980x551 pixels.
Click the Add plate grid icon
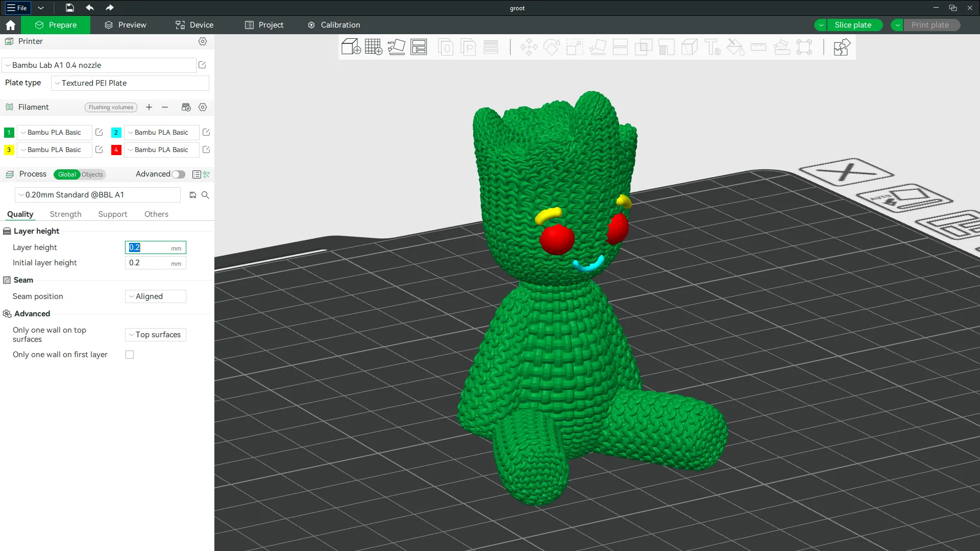tap(374, 47)
